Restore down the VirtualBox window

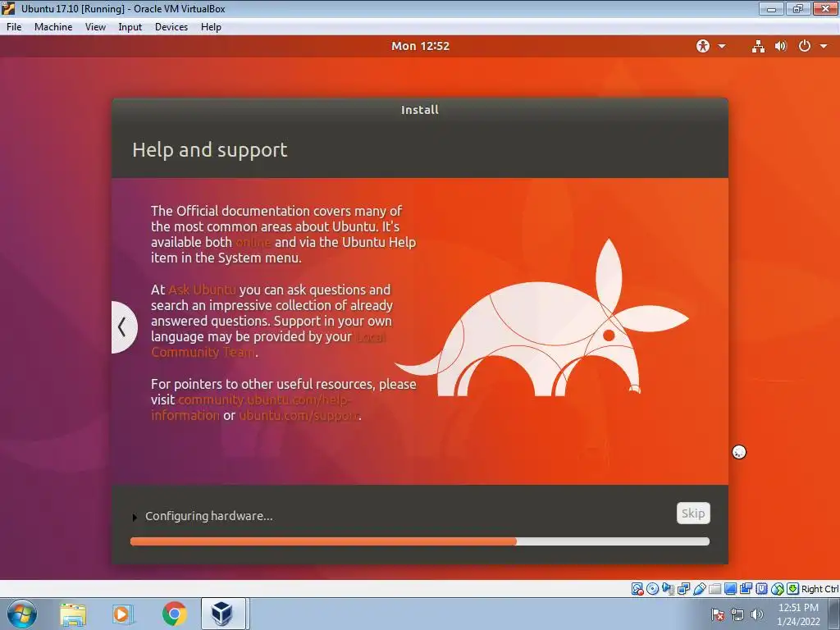click(798, 8)
